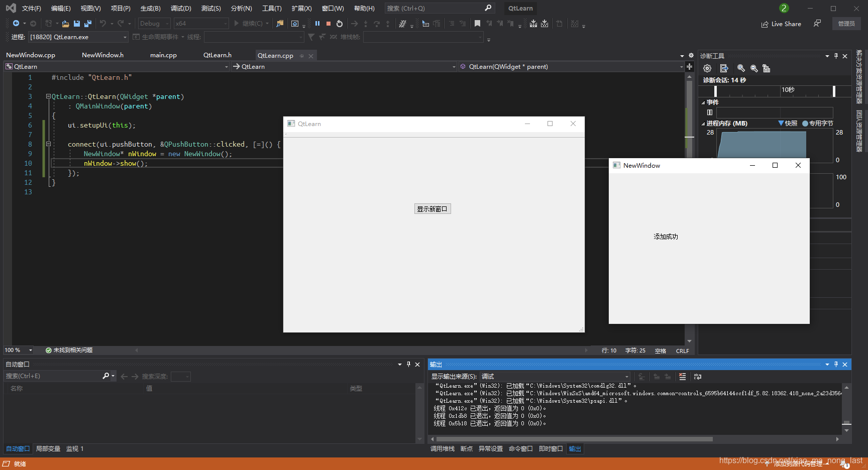The width and height of the screenshot is (868, 470).
Task: Click the left handle of diagnostic timeline
Action: (x=715, y=91)
